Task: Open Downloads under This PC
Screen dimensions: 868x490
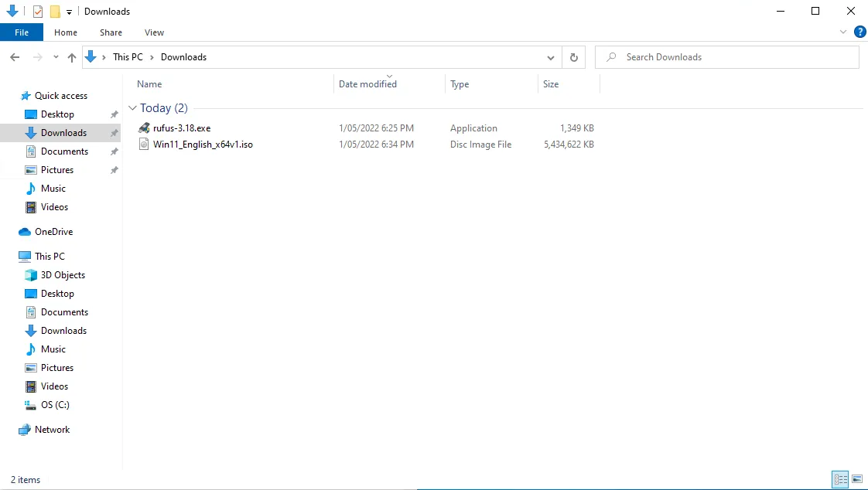Action: 63,331
